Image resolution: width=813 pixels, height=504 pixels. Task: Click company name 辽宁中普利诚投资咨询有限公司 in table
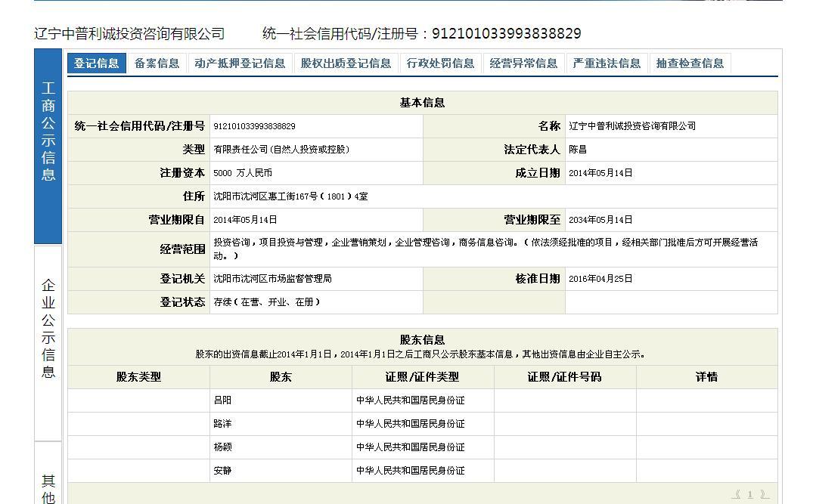click(x=632, y=126)
